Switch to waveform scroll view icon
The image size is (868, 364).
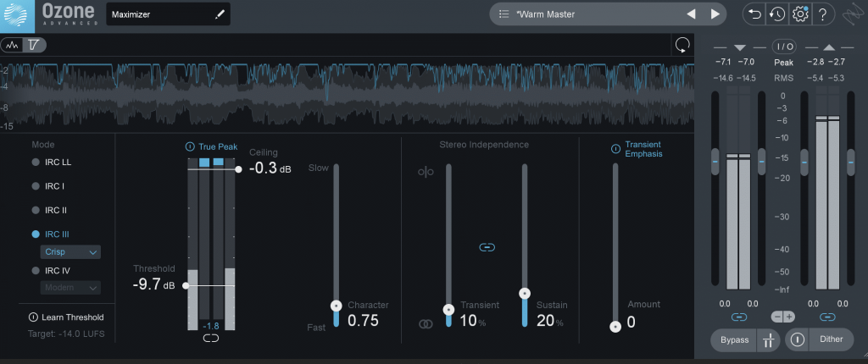pyautogui.click(x=12, y=46)
